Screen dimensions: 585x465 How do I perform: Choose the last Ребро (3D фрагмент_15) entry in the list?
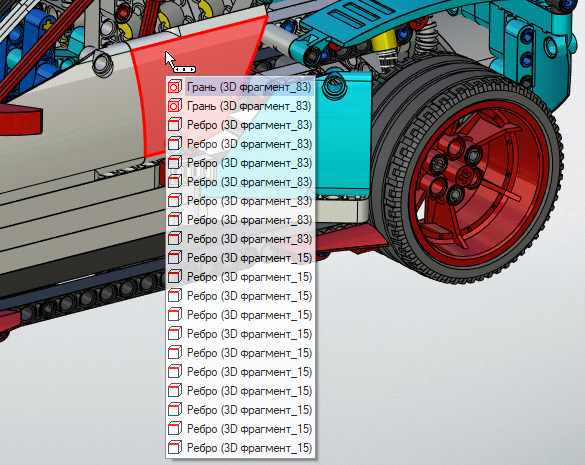240,448
